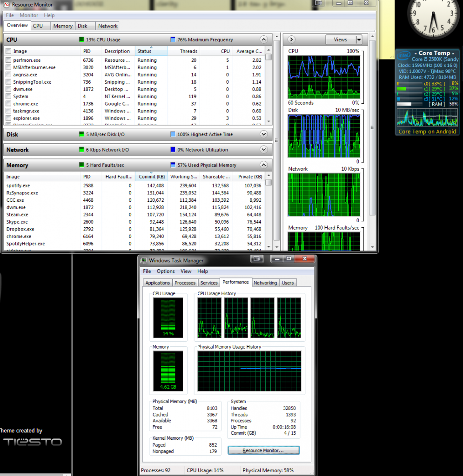Check the chrome.exe checkbox in CPU list
The width and height of the screenshot is (463, 476).
coord(8,104)
